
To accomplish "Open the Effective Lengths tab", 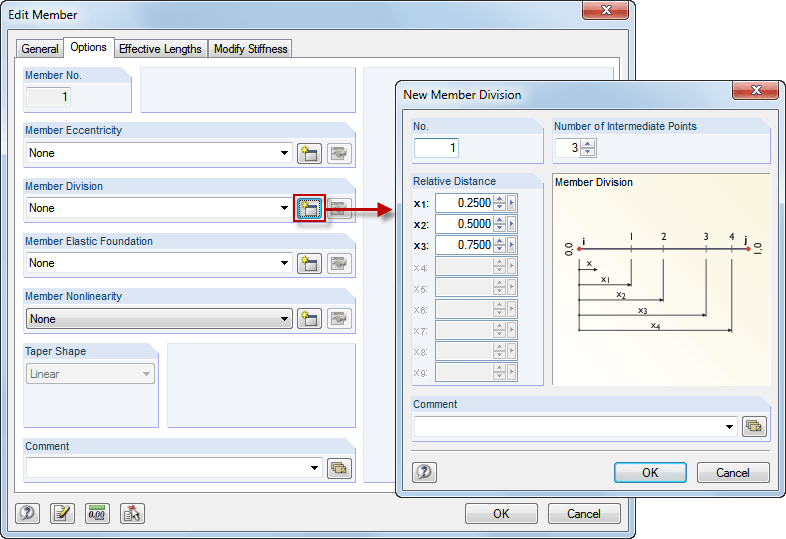I will pyautogui.click(x=160, y=49).
